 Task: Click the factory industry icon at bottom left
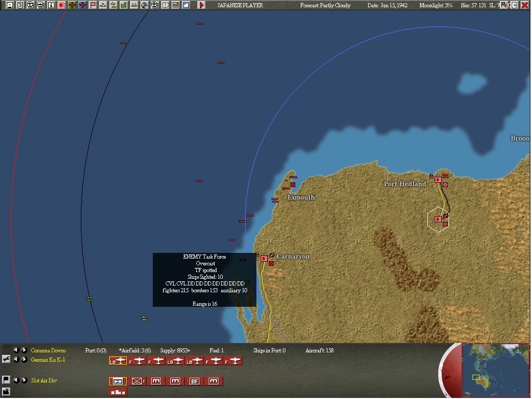[x=6, y=391]
